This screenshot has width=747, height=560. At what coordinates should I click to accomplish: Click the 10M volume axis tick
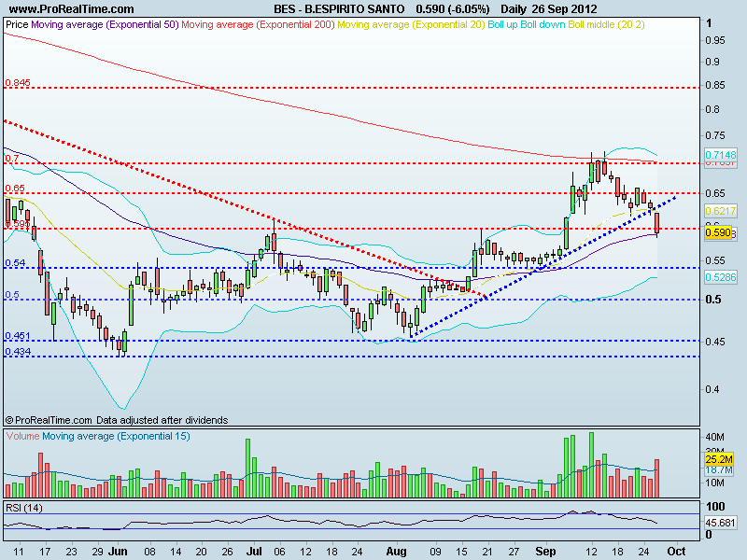(x=715, y=483)
